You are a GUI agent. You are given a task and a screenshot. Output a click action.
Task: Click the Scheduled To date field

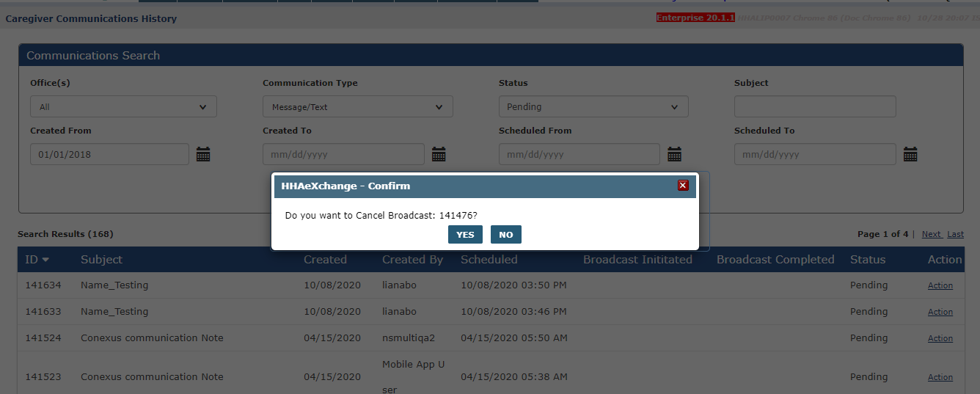click(814, 154)
